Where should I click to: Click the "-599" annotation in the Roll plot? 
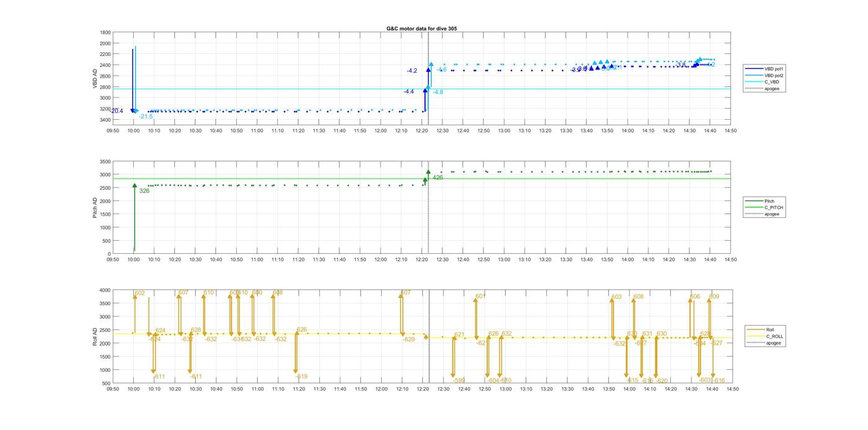pos(459,380)
